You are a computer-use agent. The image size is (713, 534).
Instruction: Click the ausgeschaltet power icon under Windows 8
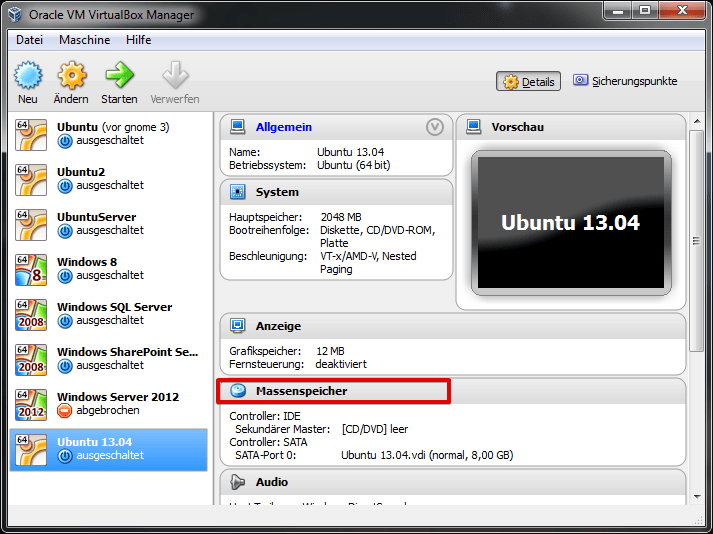click(65, 276)
